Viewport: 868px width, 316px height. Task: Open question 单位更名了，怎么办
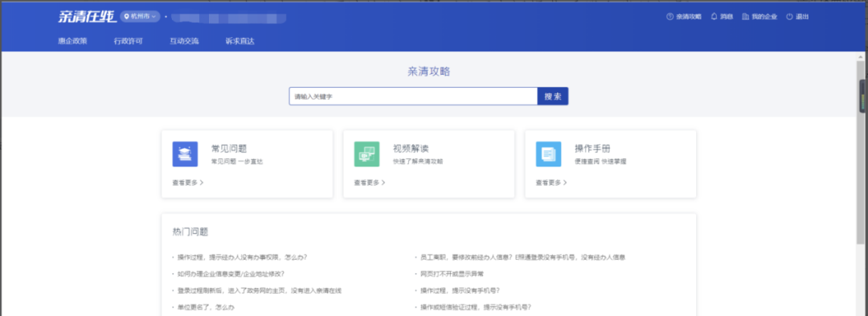[206, 307]
